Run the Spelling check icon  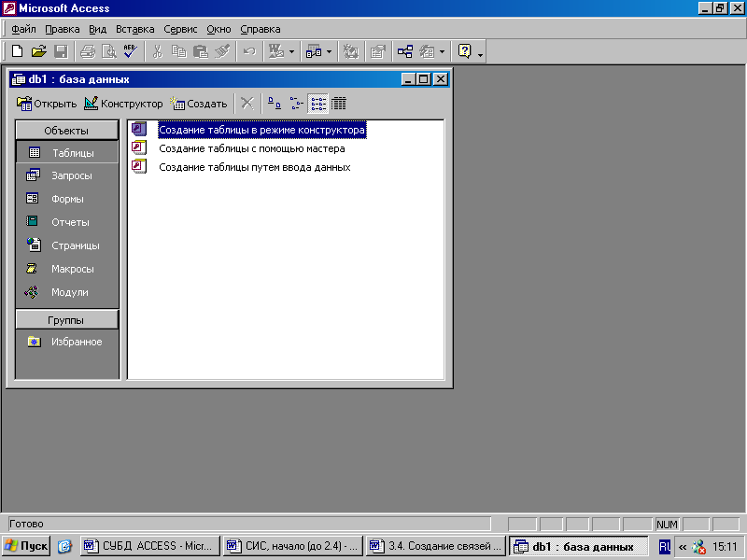pos(130,51)
